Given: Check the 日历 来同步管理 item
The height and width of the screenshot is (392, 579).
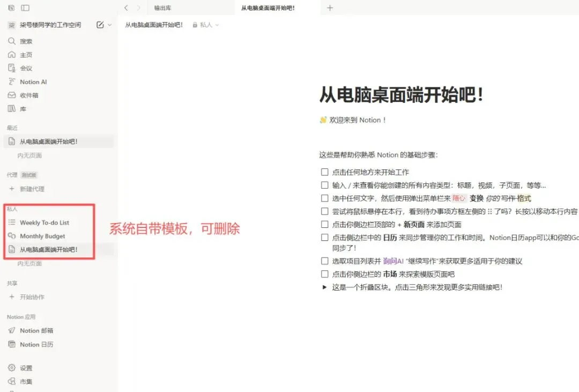Looking at the screenshot, I should [x=324, y=238].
